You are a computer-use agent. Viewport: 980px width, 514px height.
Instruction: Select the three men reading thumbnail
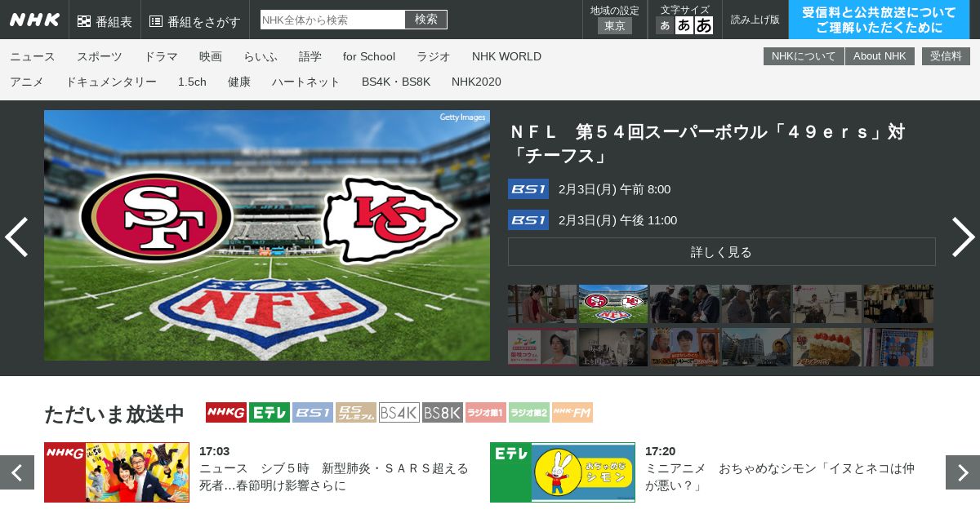coord(684,304)
